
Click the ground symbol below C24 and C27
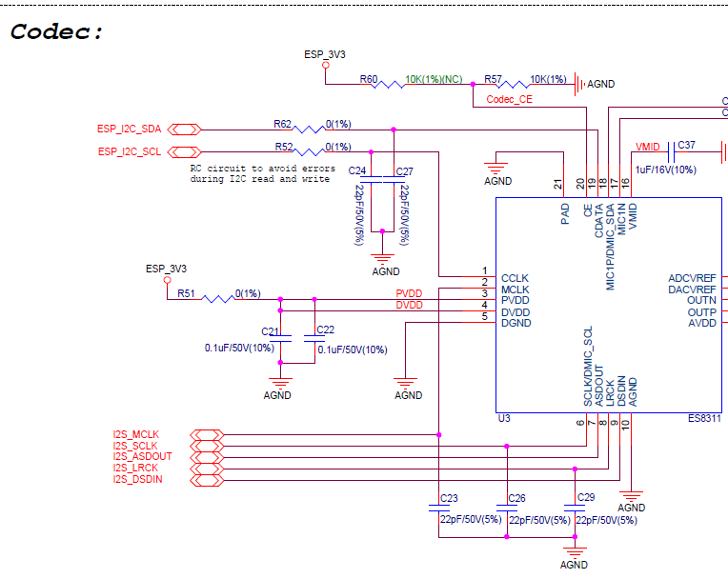point(382,258)
